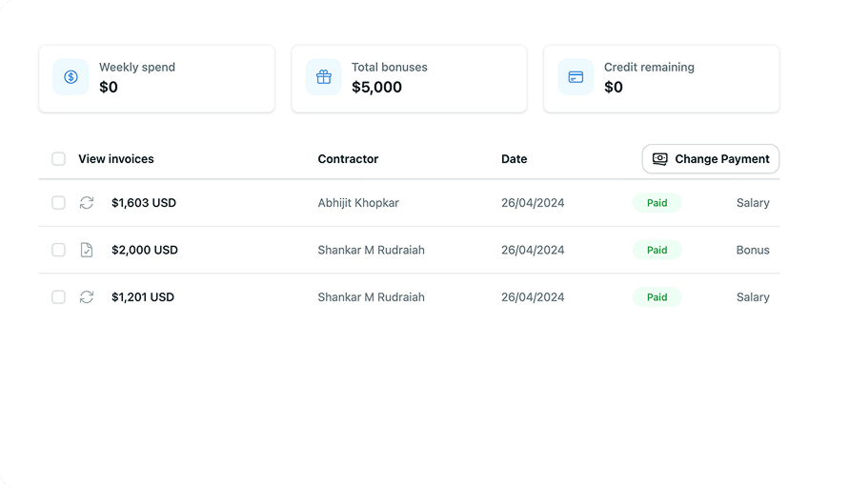This screenshot has height=488, width=868.
Task: Sort by the Date column header
Action: tap(514, 159)
